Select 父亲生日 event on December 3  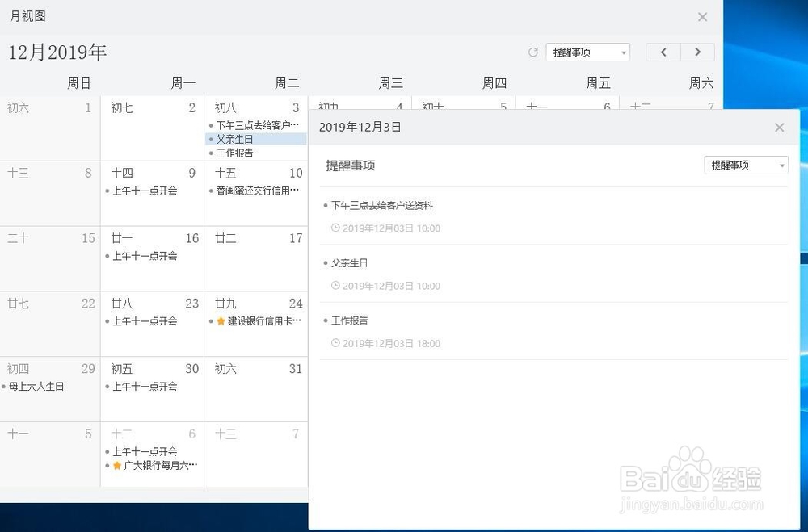[256, 139]
